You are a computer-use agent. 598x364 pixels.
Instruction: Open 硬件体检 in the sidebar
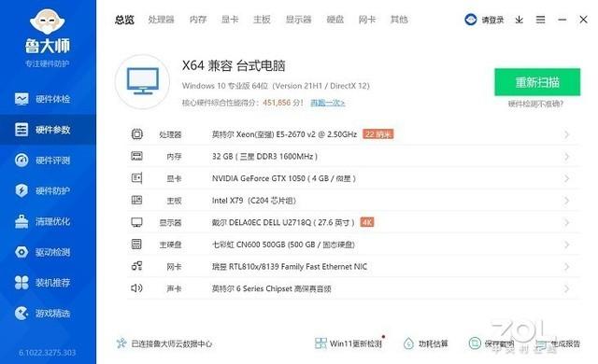(x=43, y=99)
